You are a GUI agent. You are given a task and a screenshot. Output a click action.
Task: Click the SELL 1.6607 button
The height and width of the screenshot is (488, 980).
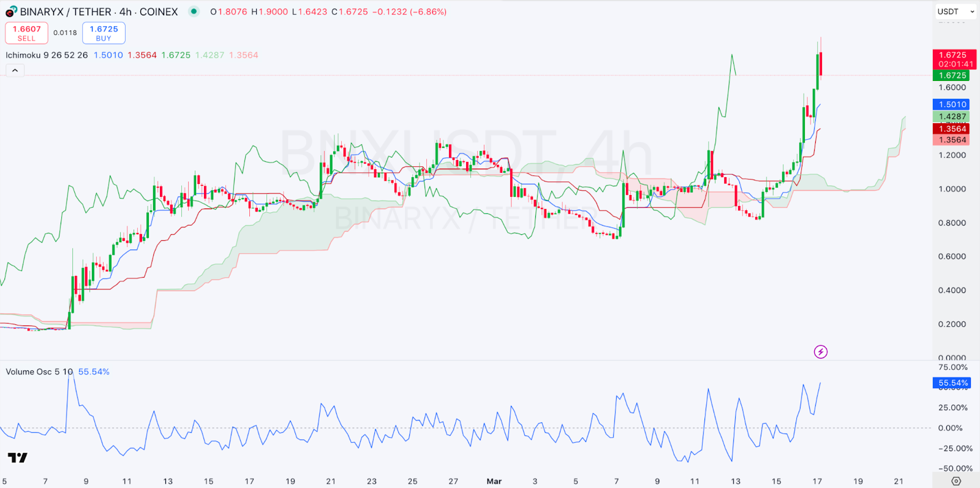click(x=26, y=33)
